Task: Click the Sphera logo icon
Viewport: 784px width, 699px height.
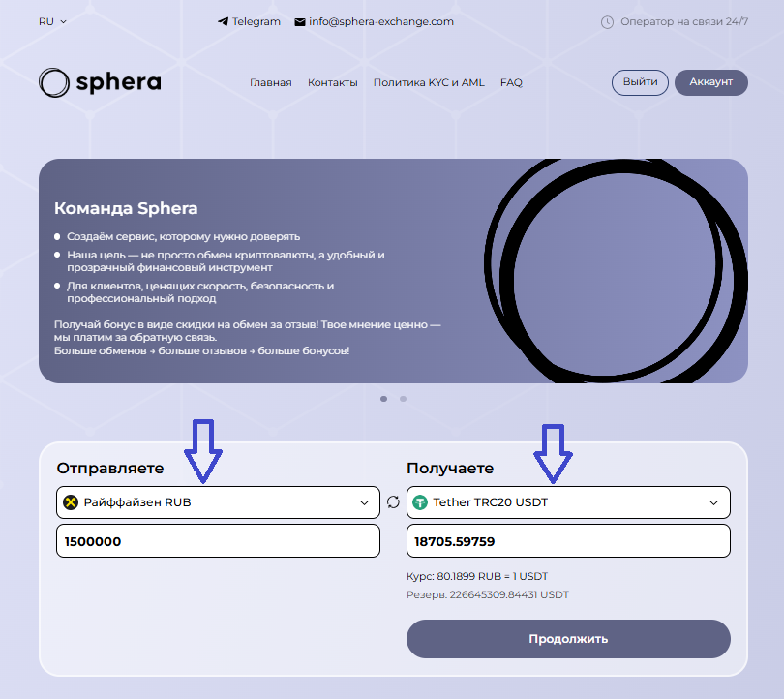Action: coord(53,83)
